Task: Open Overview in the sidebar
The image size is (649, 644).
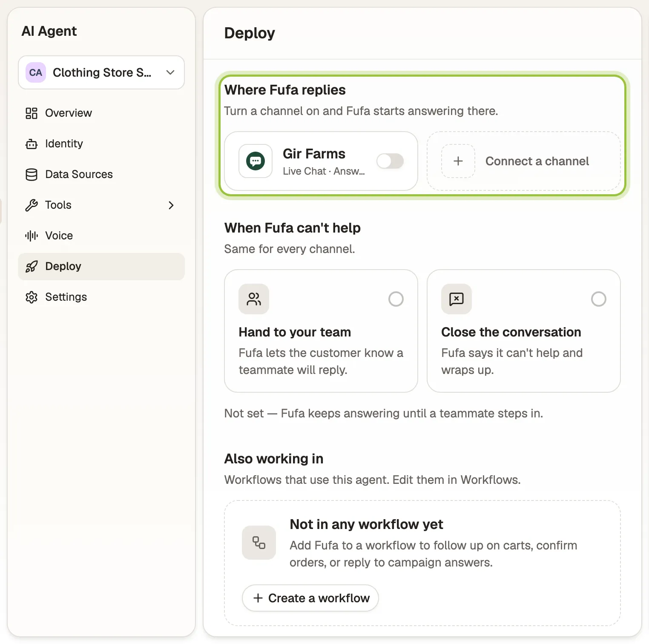Action: click(x=101, y=113)
